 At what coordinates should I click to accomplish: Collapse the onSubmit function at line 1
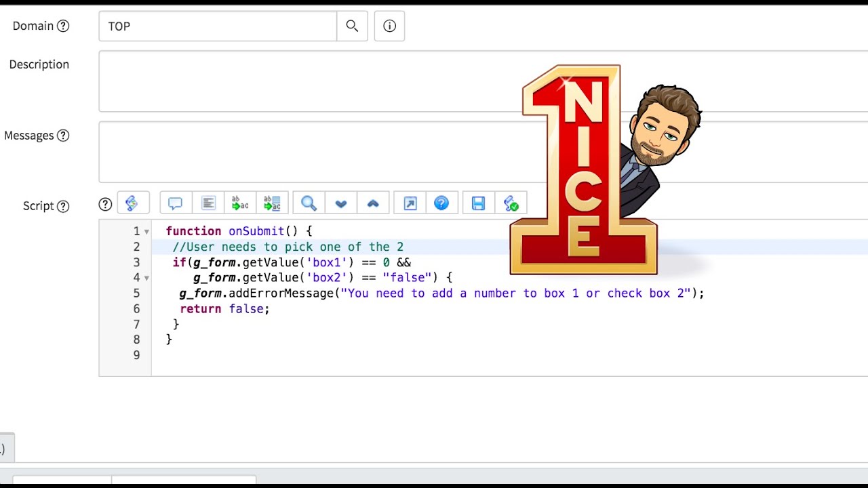(x=146, y=231)
